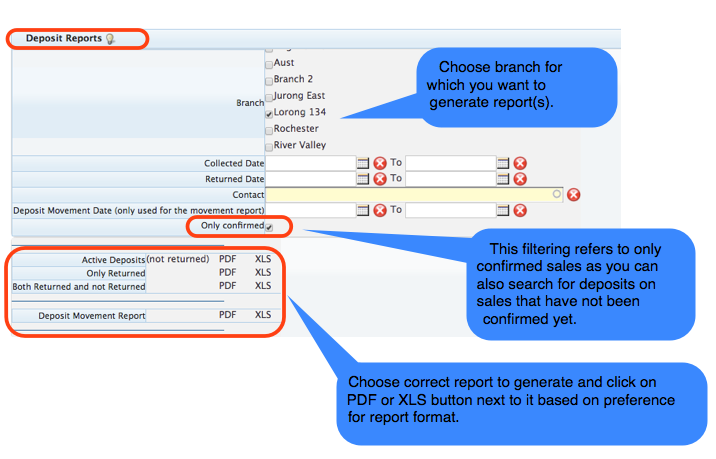This screenshot has width=716, height=459.
Task: Click the 'Deposit Movement Report' row label
Action: [x=92, y=316]
